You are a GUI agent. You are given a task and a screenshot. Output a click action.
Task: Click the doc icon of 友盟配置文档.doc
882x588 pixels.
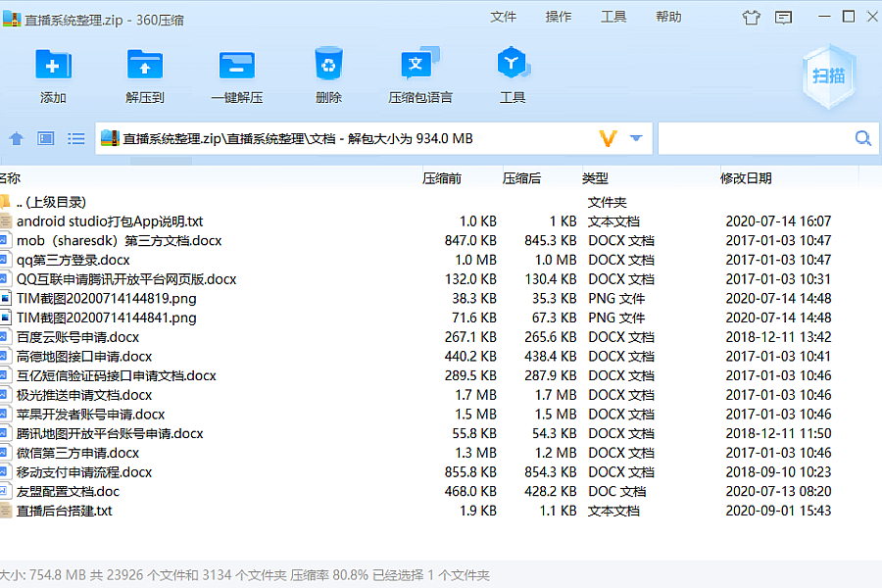pos(4,491)
